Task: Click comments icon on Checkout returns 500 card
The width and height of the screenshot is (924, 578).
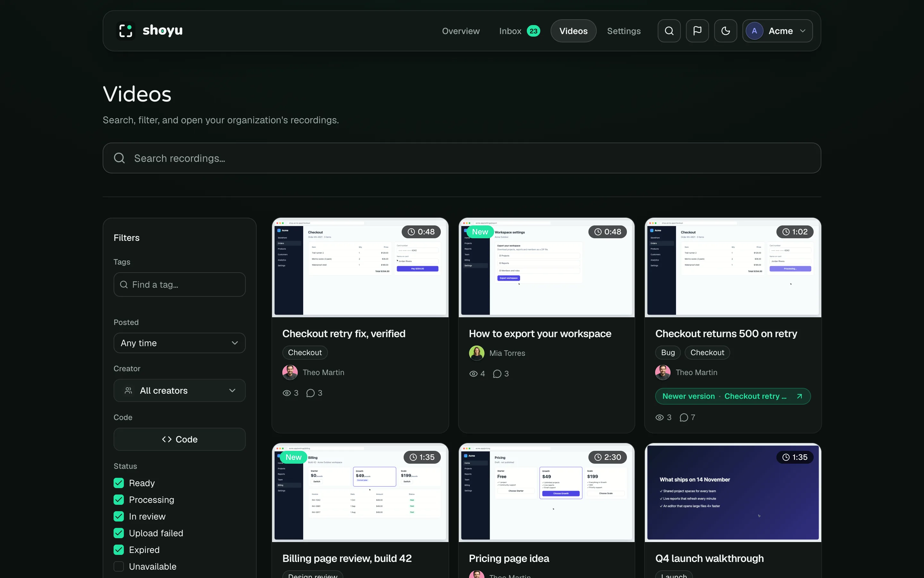Action: click(x=684, y=417)
